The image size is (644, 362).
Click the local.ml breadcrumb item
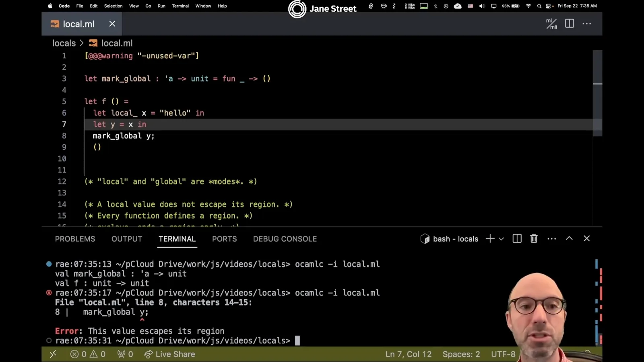[x=111, y=43]
